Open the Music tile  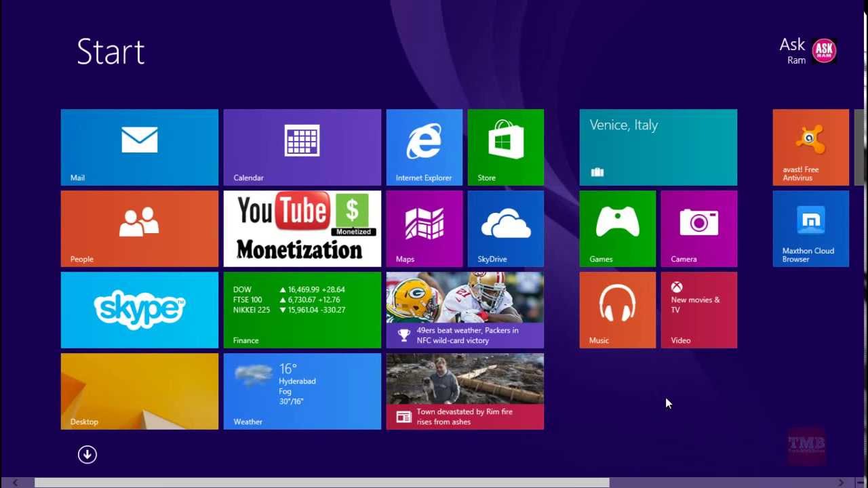618,310
